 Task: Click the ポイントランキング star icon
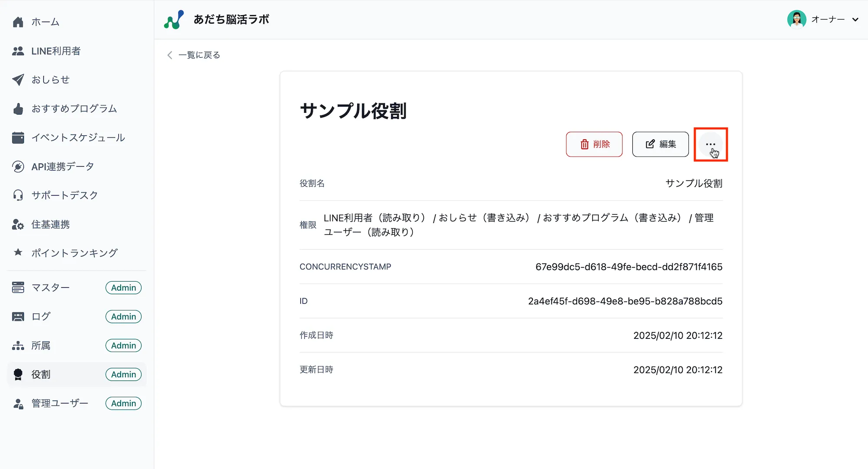(18, 253)
